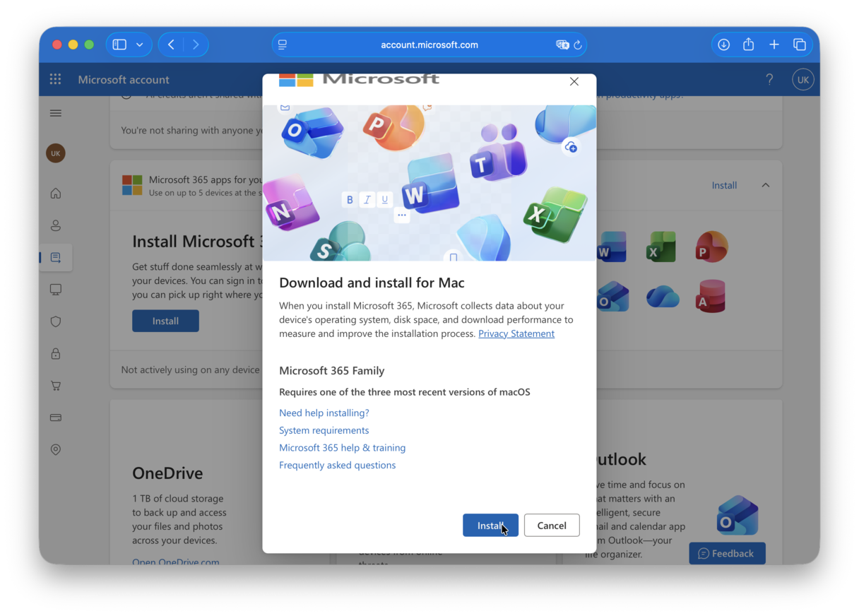Close the Microsoft dialog with X
The height and width of the screenshot is (616, 859).
pyautogui.click(x=574, y=82)
